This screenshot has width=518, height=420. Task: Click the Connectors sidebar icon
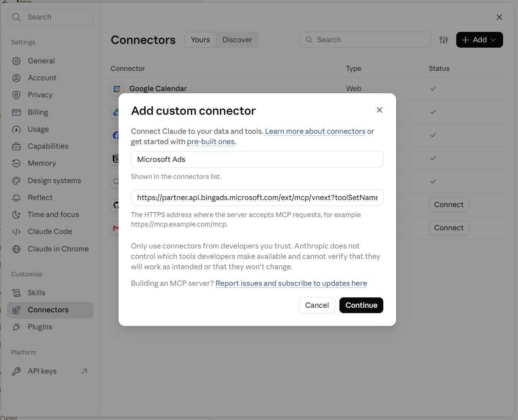tap(16, 310)
